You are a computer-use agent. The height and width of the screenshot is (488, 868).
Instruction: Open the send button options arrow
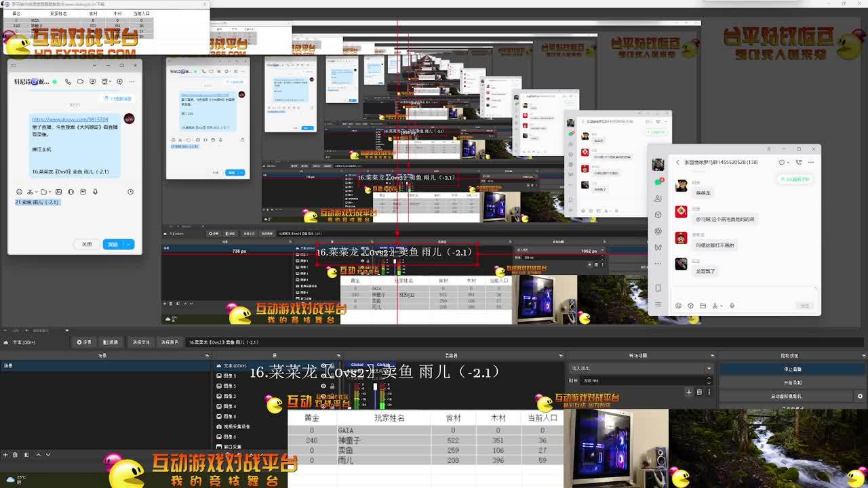coord(129,244)
